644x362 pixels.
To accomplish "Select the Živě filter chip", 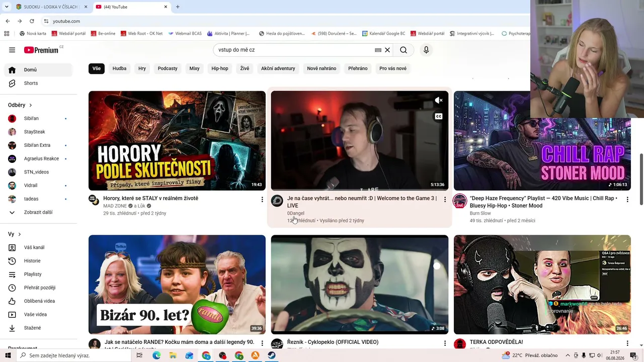I will [245, 68].
